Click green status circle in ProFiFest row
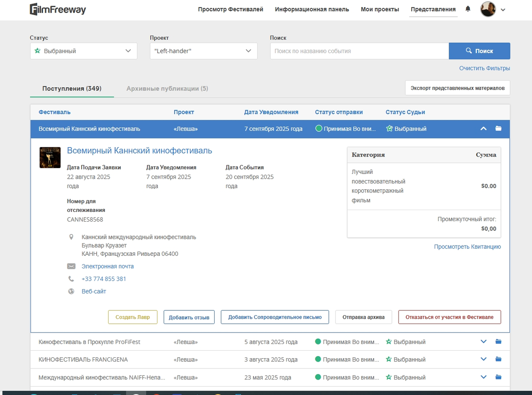The height and width of the screenshot is (395, 532). (318, 342)
